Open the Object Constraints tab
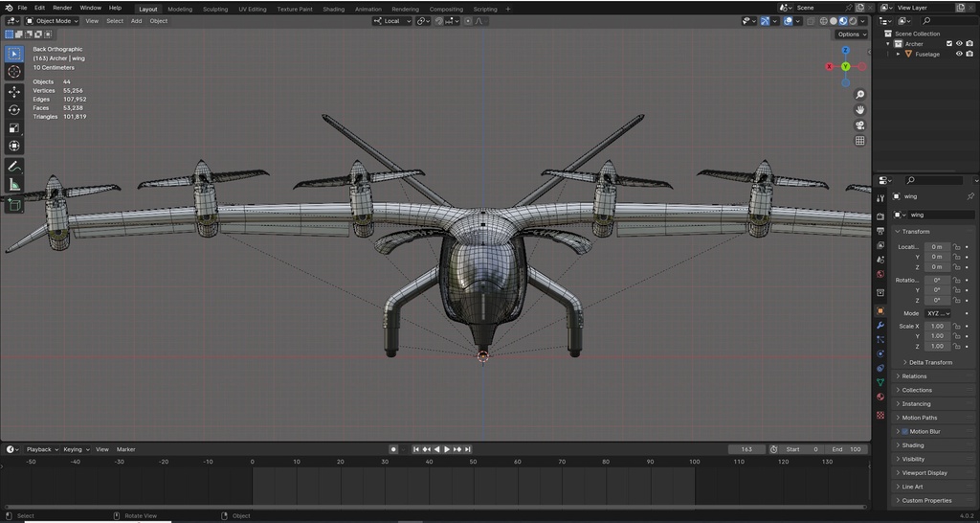This screenshot has height=523, width=980. pos(880,369)
